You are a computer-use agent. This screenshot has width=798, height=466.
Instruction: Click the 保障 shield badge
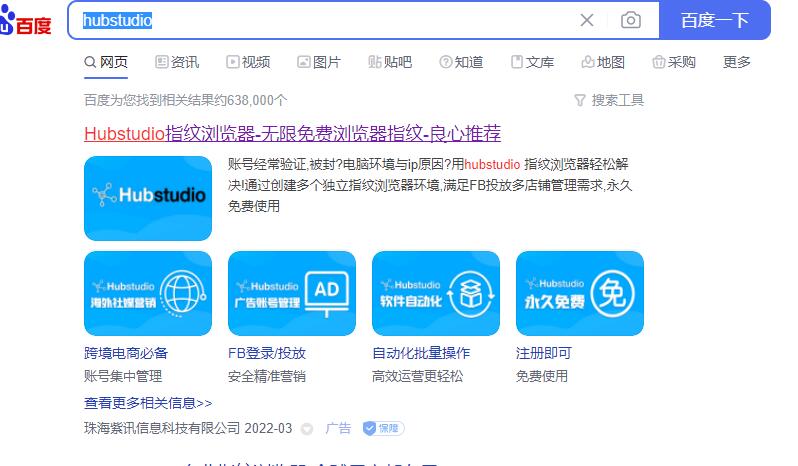383,428
